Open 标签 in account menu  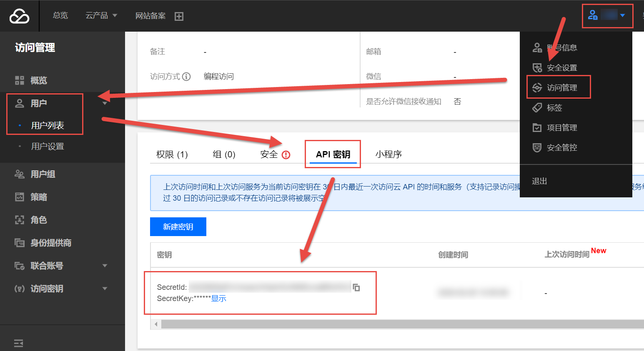coord(554,107)
